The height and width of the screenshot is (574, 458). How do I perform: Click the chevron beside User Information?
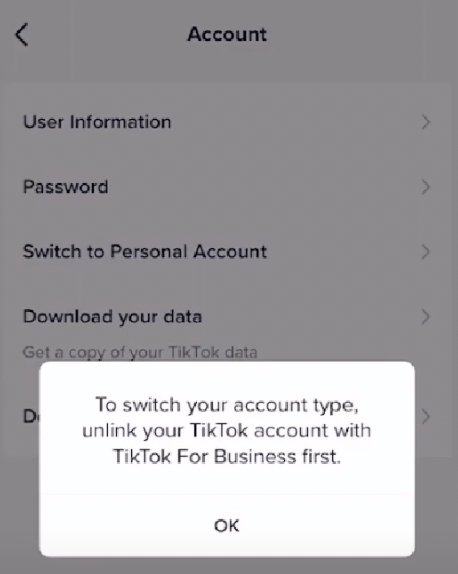(x=425, y=122)
